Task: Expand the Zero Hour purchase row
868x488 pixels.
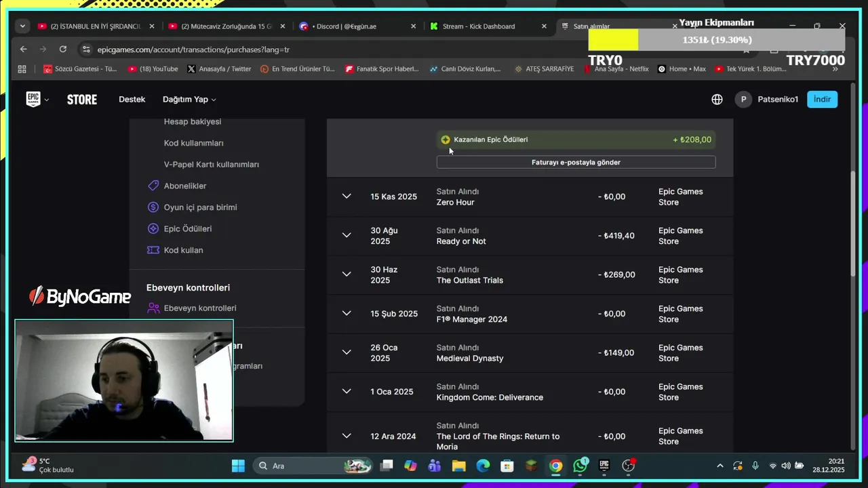Action: point(347,197)
